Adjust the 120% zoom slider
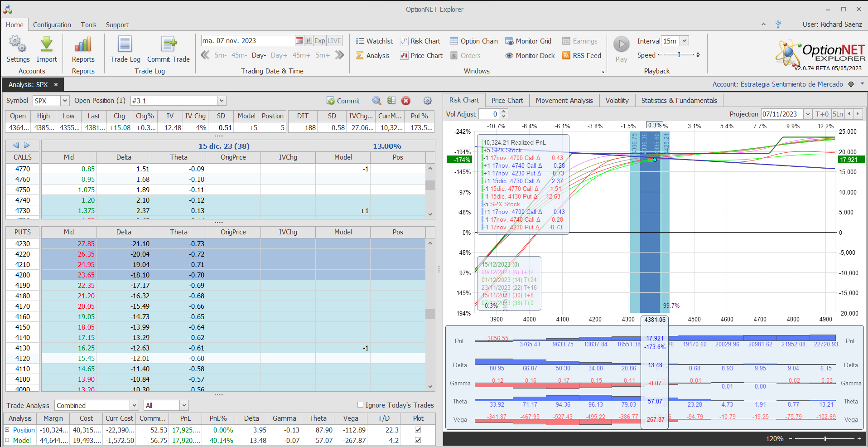868x447 pixels. [x=825, y=438]
